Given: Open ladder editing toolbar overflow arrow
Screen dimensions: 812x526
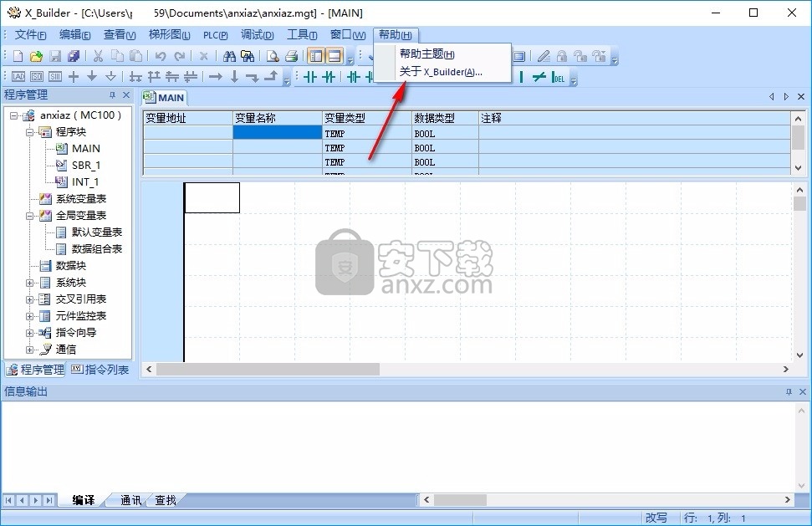Looking at the screenshot, I should pos(287,79).
